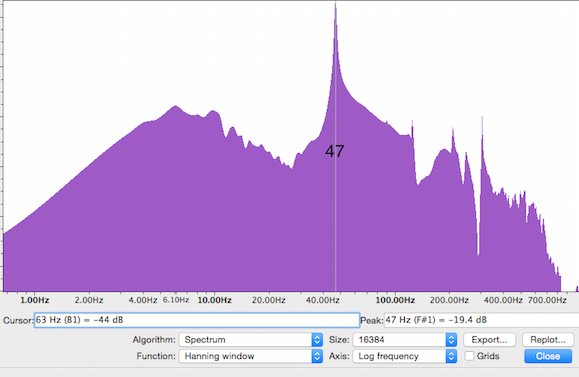579x377 pixels.
Task: Click the 400.00Hz axis label
Action: [x=503, y=300]
